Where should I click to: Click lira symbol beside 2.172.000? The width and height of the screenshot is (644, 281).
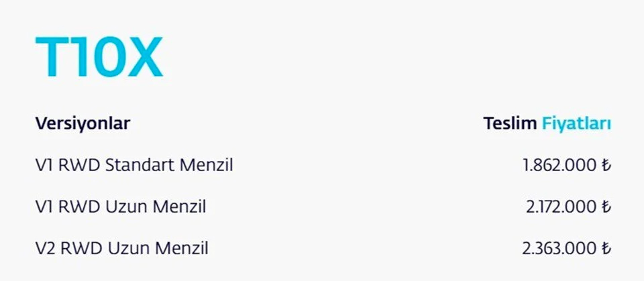coord(606,207)
